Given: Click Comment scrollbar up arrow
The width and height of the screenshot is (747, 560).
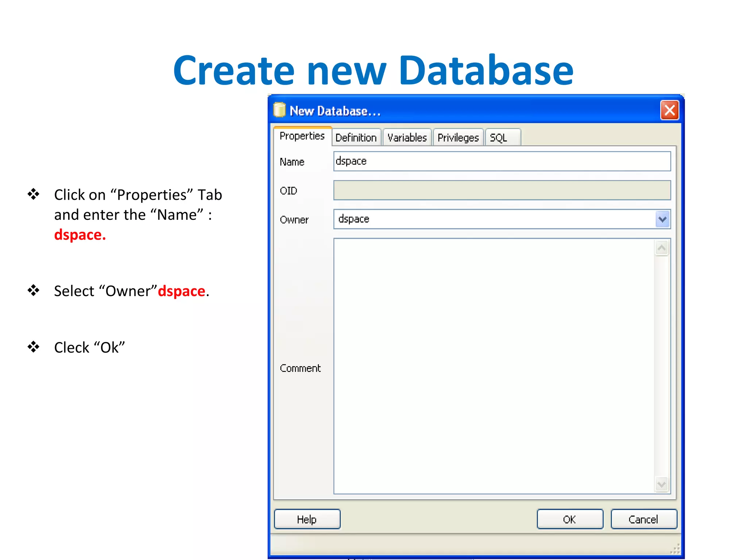Looking at the screenshot, I should click(x=662, y=248).
